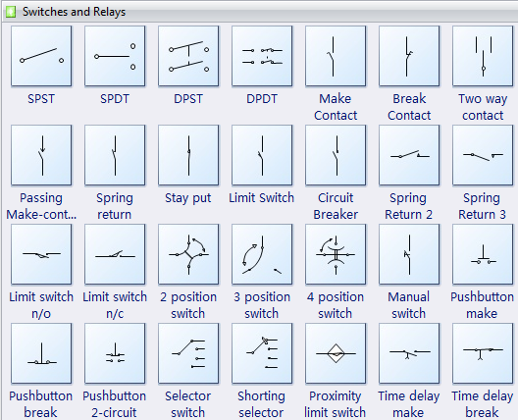Choose the SPDT switch symbol

click(x=115, y=56)
